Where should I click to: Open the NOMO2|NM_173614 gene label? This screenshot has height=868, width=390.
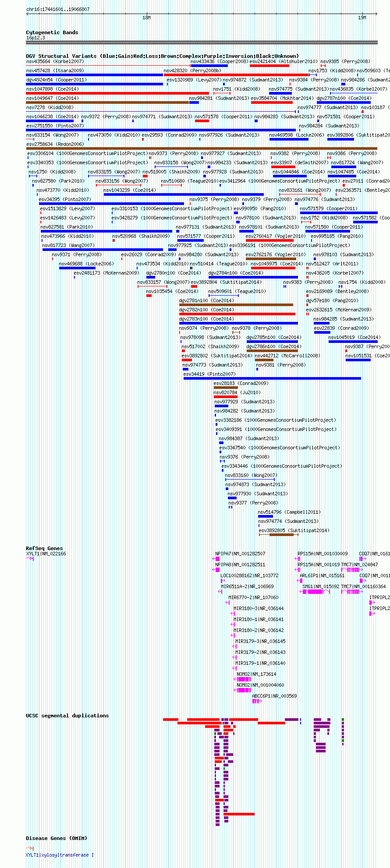click(x=256, y=674)
